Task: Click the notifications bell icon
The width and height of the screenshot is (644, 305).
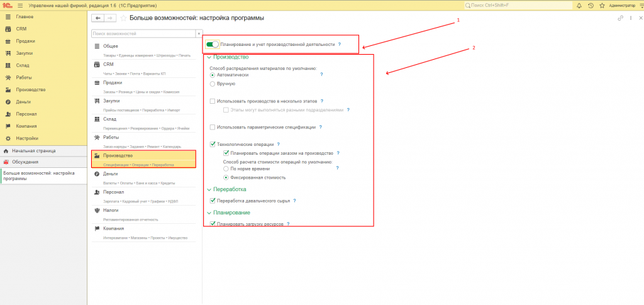Action: pos(579,6)
